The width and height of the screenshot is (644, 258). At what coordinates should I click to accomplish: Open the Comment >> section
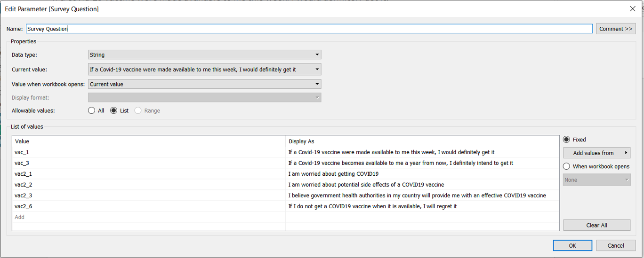616,29
